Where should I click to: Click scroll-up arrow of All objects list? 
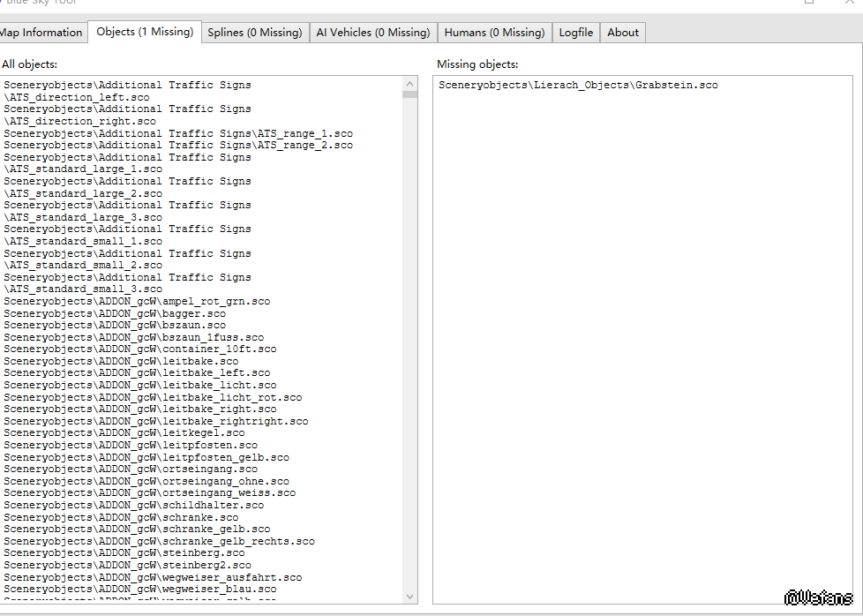[409, 83]
